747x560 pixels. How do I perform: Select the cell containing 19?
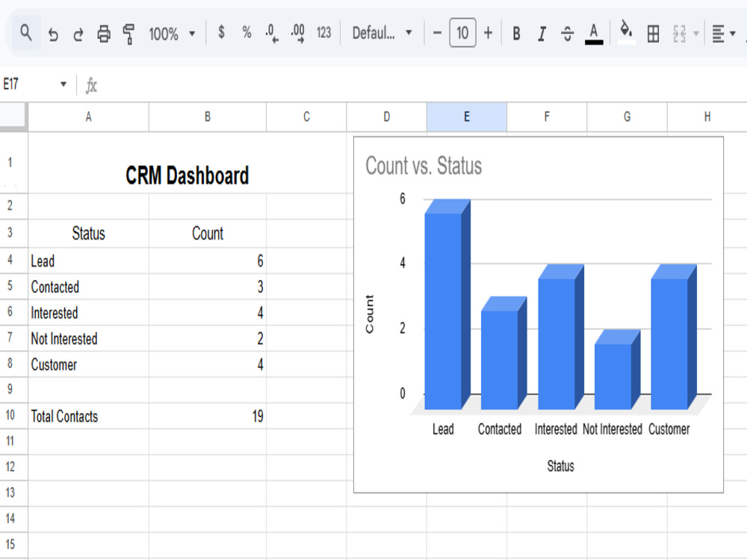tap(208, 416)
